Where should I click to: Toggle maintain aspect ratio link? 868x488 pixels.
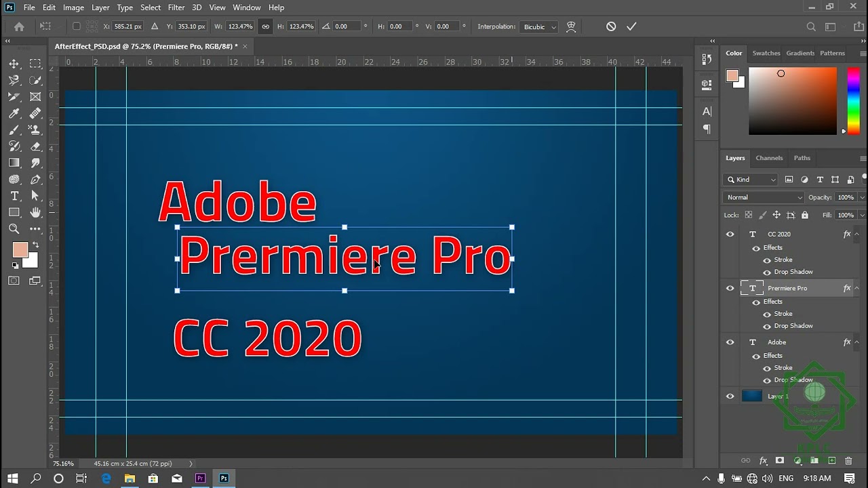(265, 26)
